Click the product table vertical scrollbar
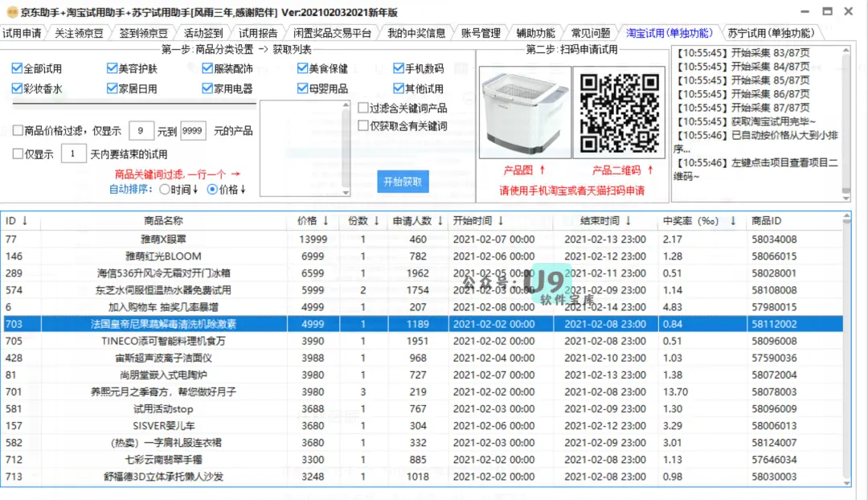868x500 pixels. (846, 349)
